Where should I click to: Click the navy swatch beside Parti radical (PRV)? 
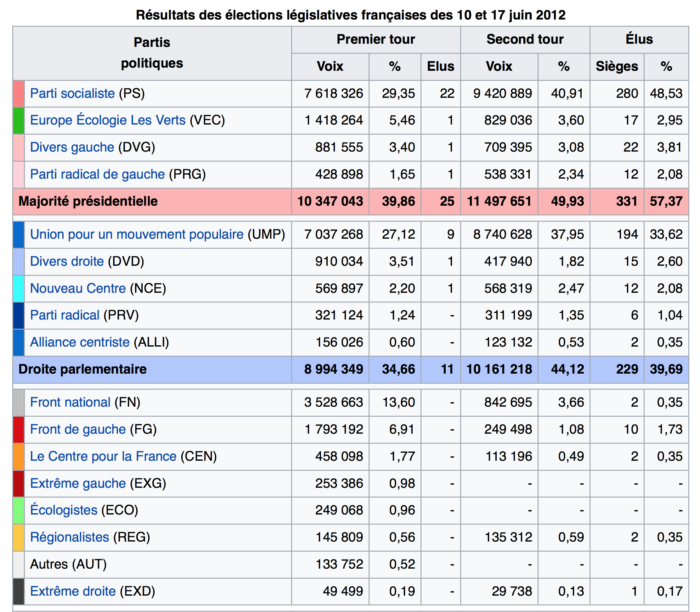19,315
